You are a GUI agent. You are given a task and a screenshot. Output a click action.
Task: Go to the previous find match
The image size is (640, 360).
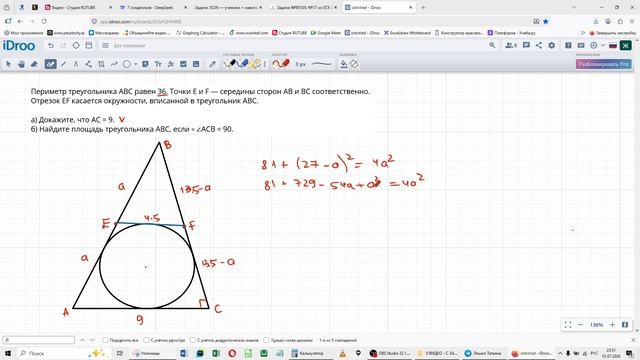(82, 340)
